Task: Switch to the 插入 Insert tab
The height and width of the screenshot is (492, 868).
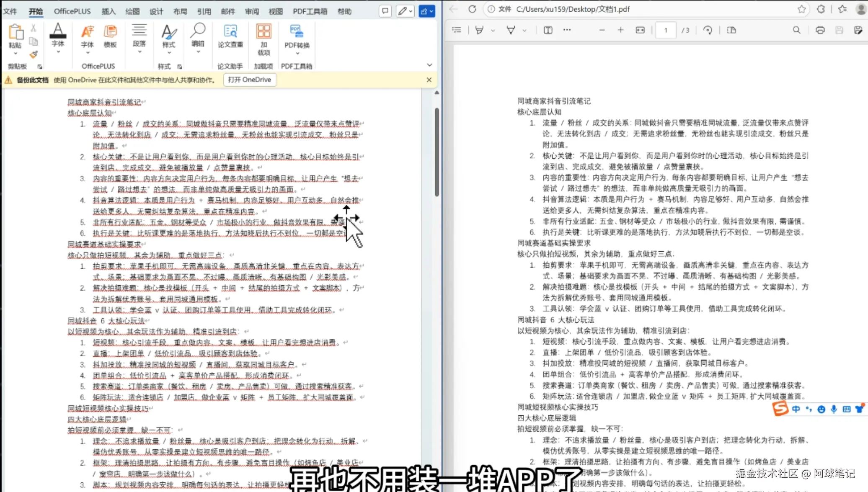Action: click(x=108, y=11)
